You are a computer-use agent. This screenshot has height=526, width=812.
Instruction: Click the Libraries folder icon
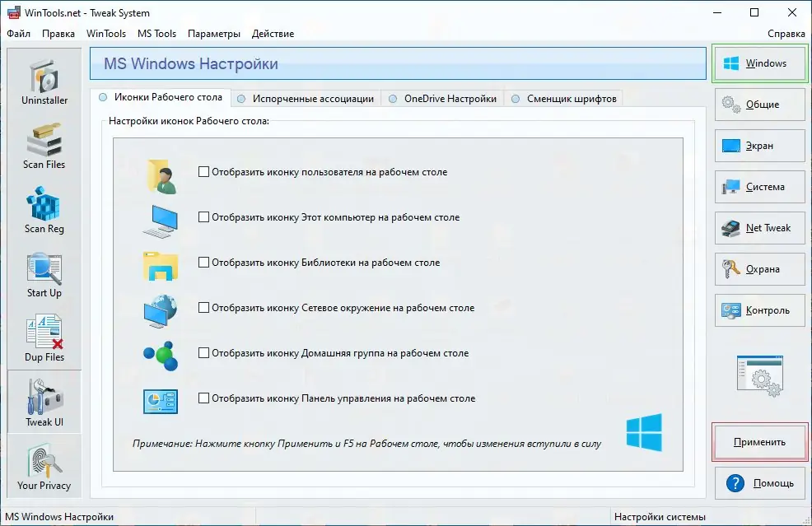point(161,266)
